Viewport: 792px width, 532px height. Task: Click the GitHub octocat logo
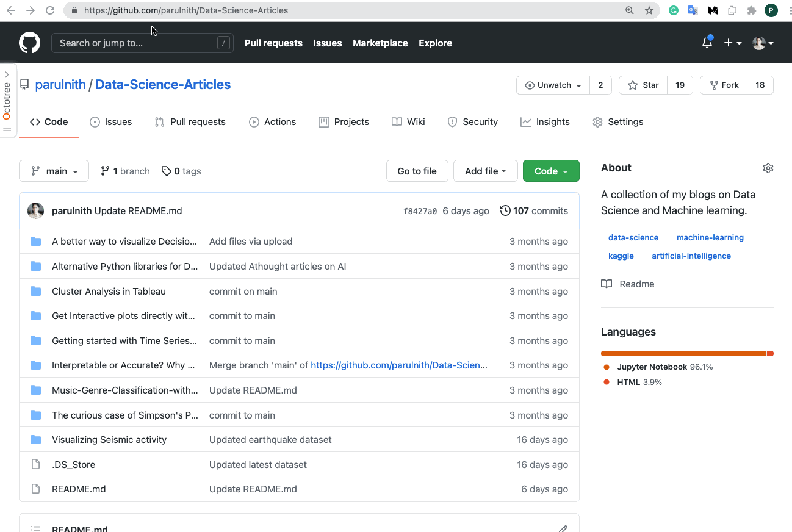click(29, 43)
